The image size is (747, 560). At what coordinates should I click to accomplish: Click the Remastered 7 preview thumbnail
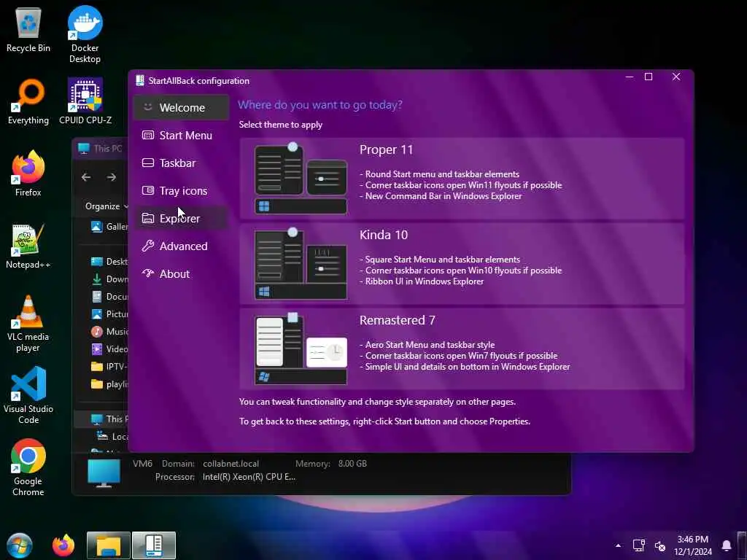pyautogui.click(x=301, y=349)
